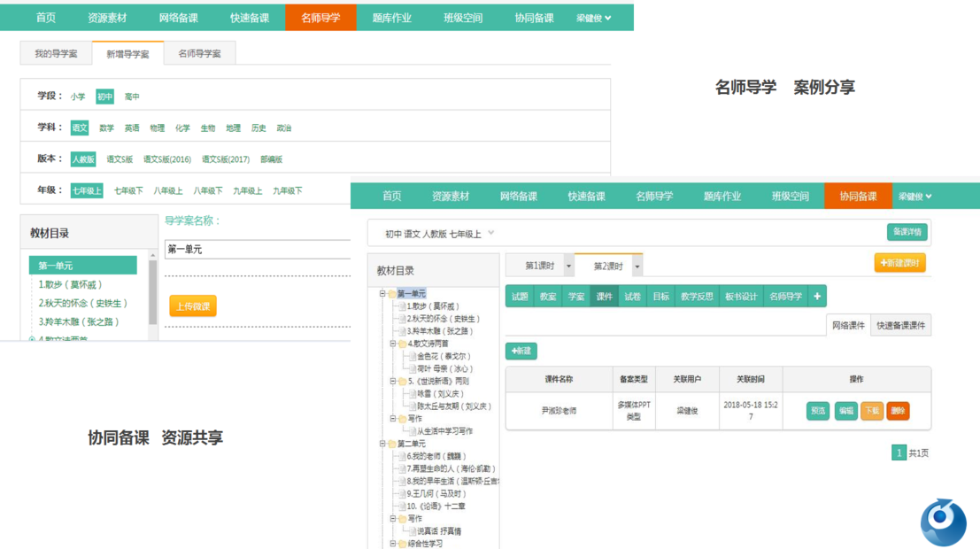Choose 数学 in the subject filter row

point(106,128)
